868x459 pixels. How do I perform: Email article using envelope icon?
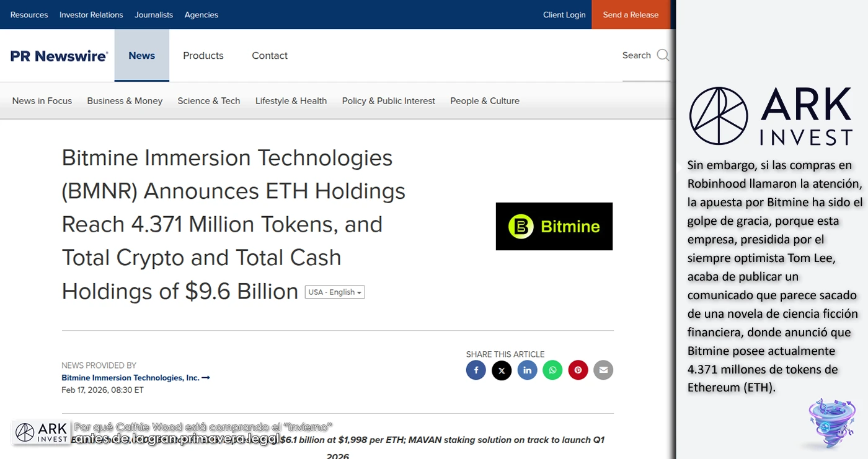[x=603, y=370]
